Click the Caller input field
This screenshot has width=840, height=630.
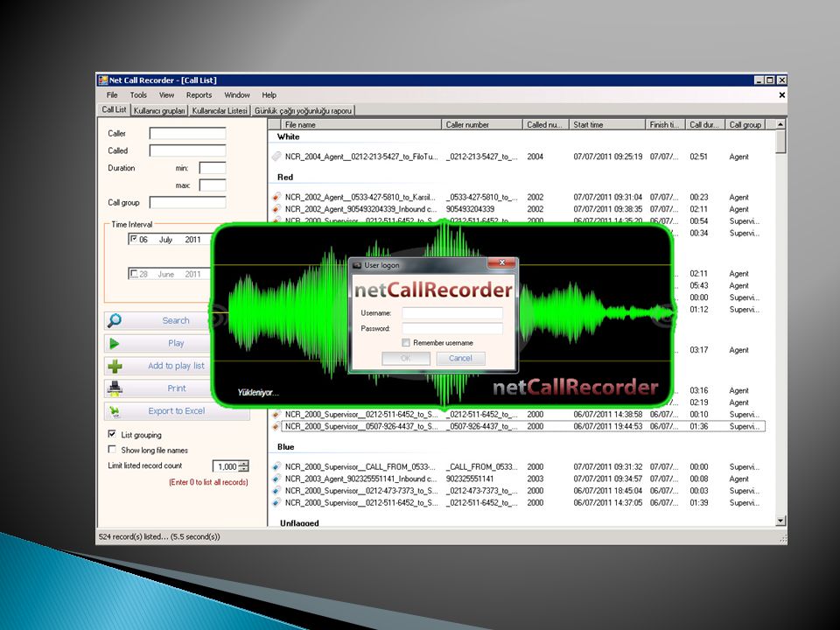(x=187, y=133)
